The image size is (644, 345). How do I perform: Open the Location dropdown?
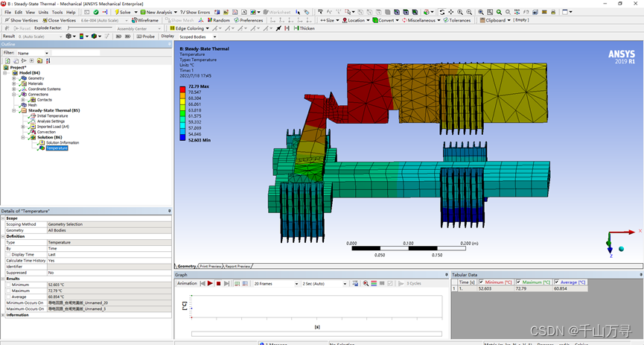coord(356,20)
